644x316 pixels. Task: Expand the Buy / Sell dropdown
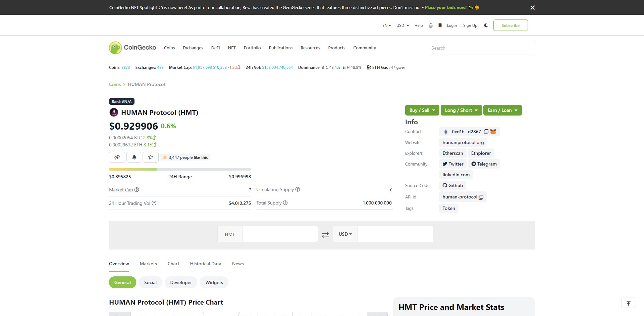coord(422,110)
